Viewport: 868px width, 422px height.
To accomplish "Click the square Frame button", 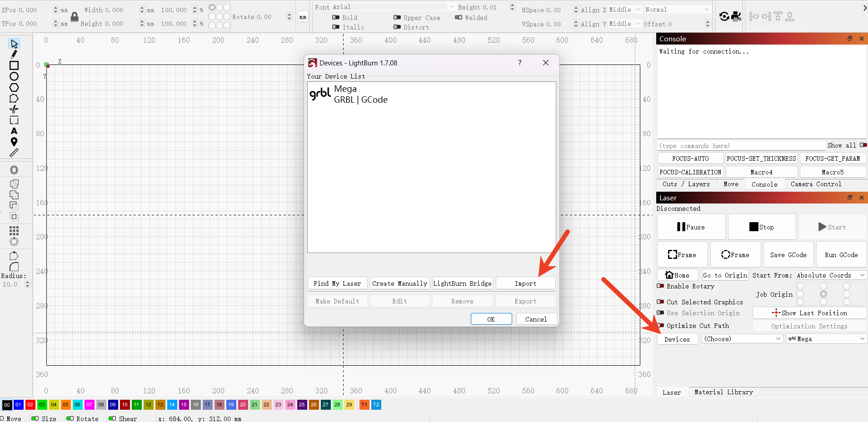I will pos(683,254).
